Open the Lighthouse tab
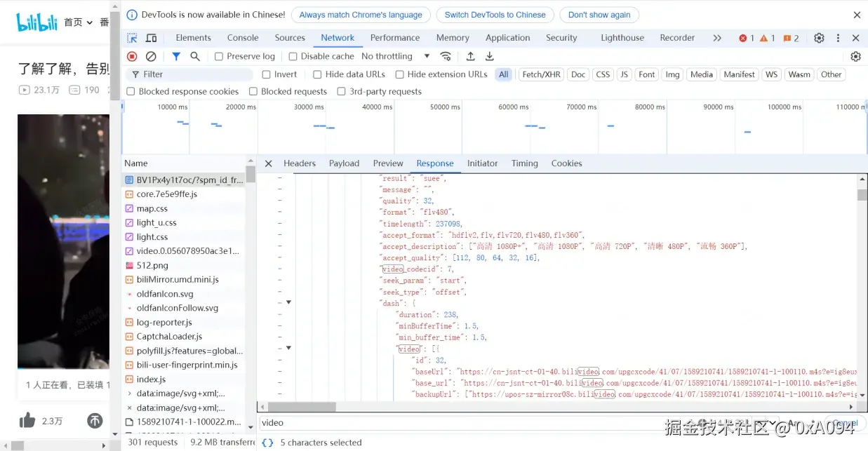 (622, 38)
